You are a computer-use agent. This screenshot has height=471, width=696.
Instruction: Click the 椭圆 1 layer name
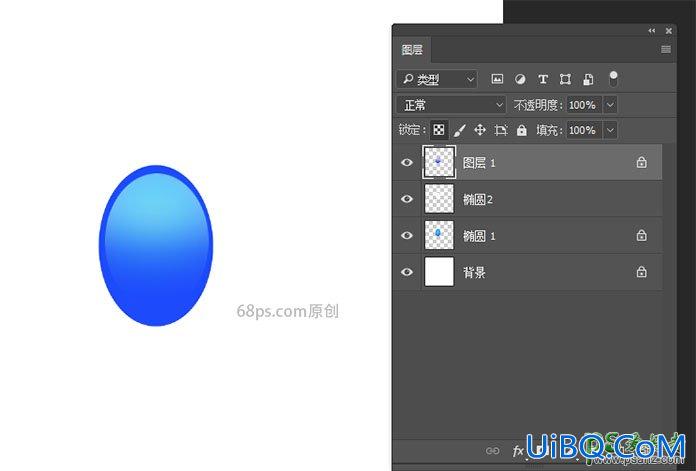click(479, 236)
